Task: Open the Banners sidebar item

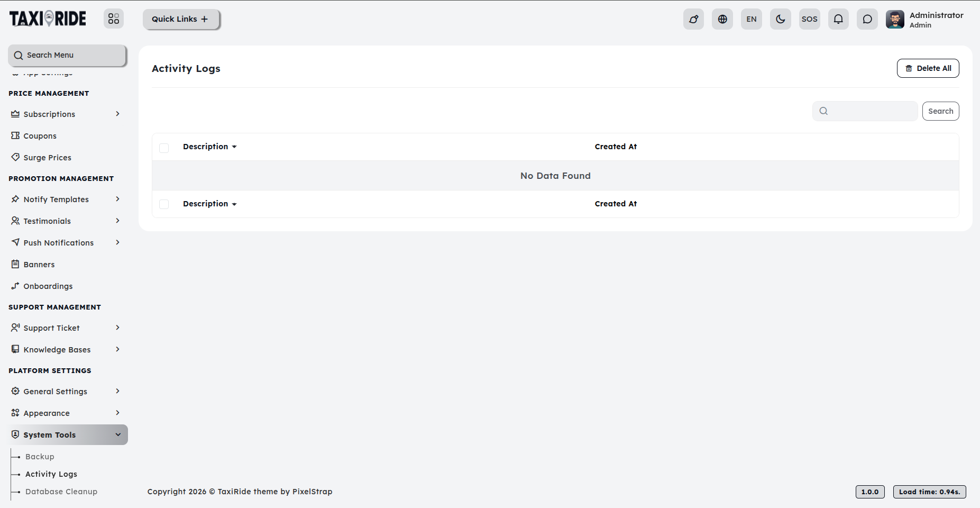Action: tap(67, 265)
